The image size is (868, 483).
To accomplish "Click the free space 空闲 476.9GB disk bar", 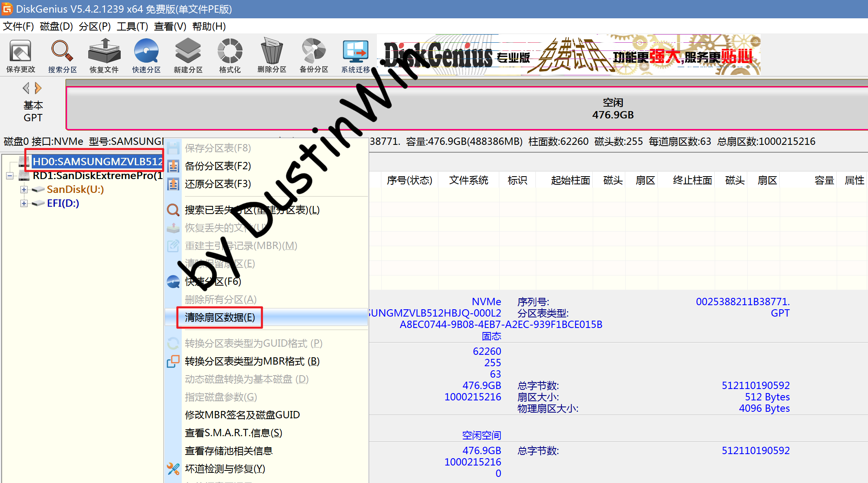I will (x=467, y=109).
